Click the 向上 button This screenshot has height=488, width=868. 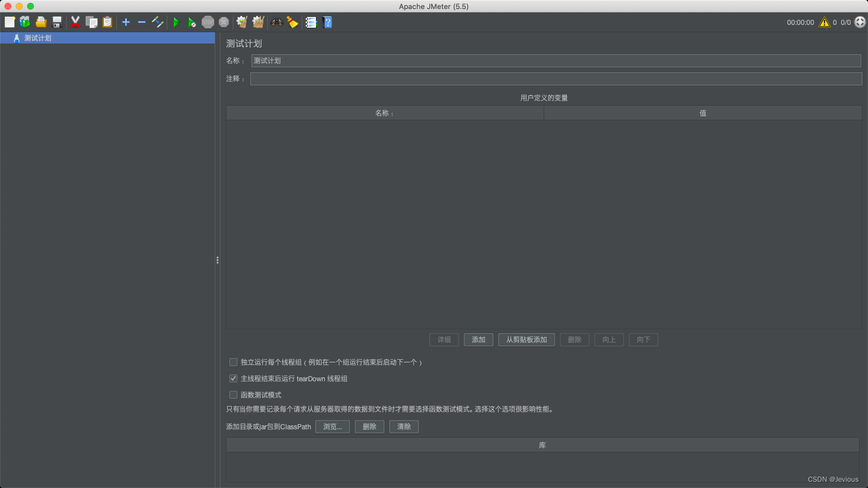click(609, 339)
